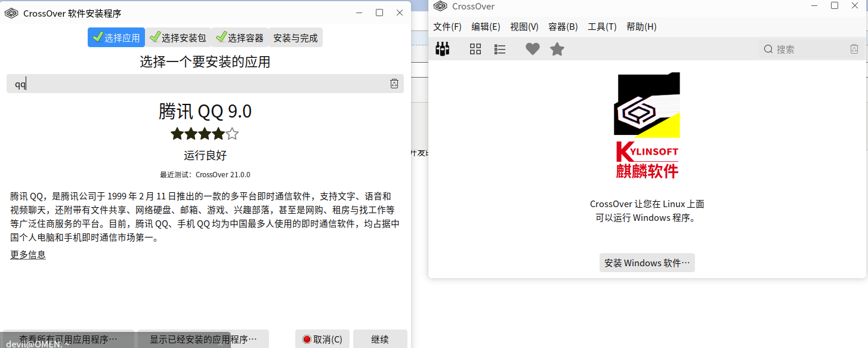Clear the CrossOver 搜索 box with trash icon
The height and width of the screenshot is (348, 868).
[x=854, y=50]
